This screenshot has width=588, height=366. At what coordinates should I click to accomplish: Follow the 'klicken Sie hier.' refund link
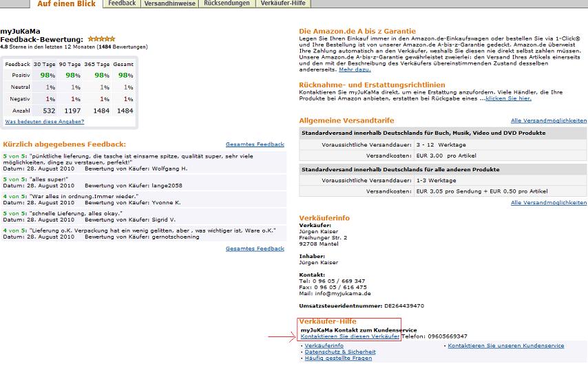[x=508, y=98]
